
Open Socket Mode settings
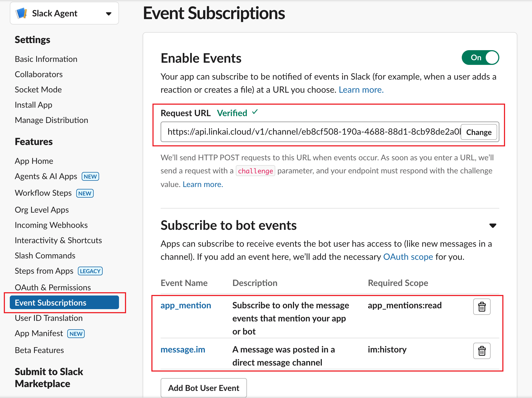38,90
